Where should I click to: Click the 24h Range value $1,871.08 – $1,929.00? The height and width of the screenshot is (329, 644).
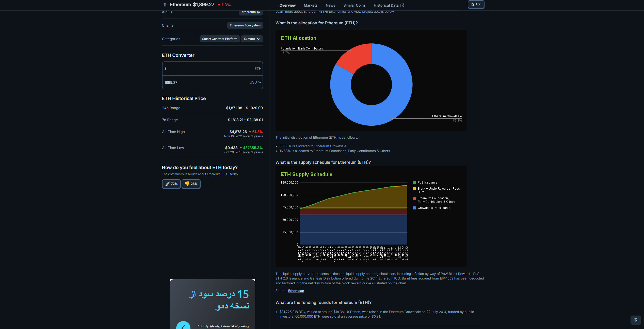pyautogui.click(x=244, y=108)
